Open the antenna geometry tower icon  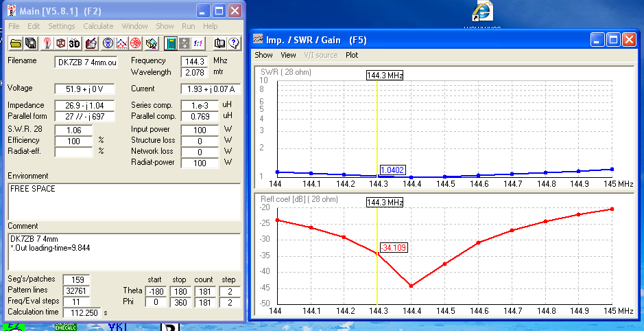pos(47,43)
